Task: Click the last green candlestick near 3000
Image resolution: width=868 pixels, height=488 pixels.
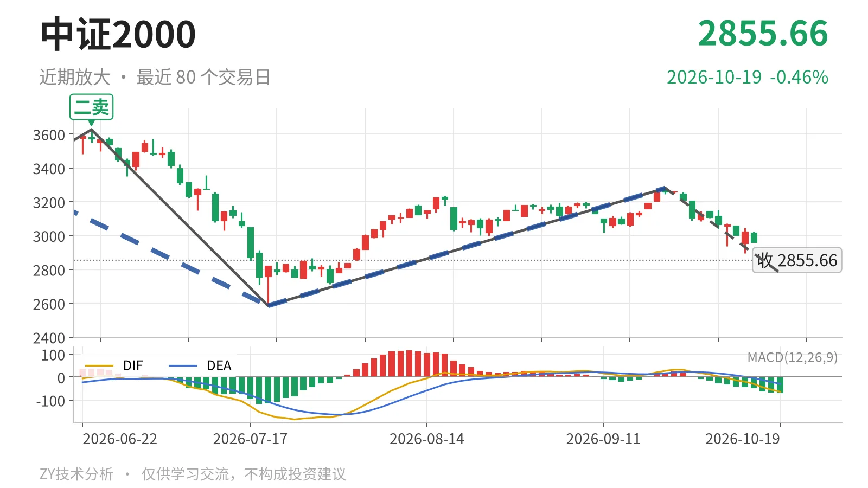Action: [754, 237]
